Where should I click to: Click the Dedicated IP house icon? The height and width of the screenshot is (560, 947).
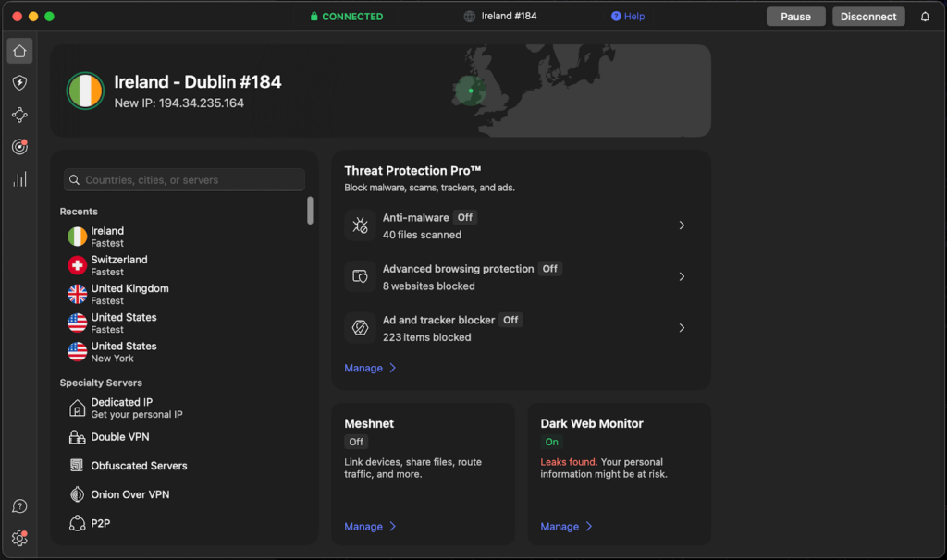point(78,408)
